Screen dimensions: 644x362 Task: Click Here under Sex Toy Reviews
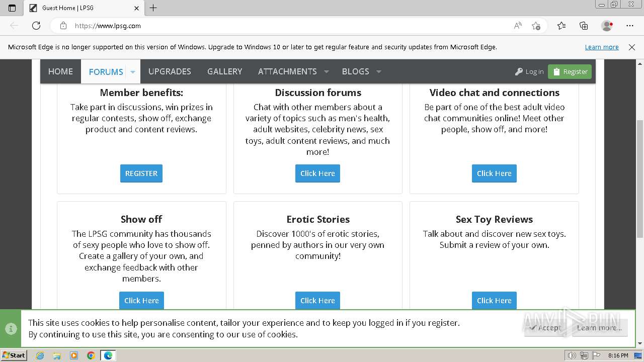pos(494,300)
